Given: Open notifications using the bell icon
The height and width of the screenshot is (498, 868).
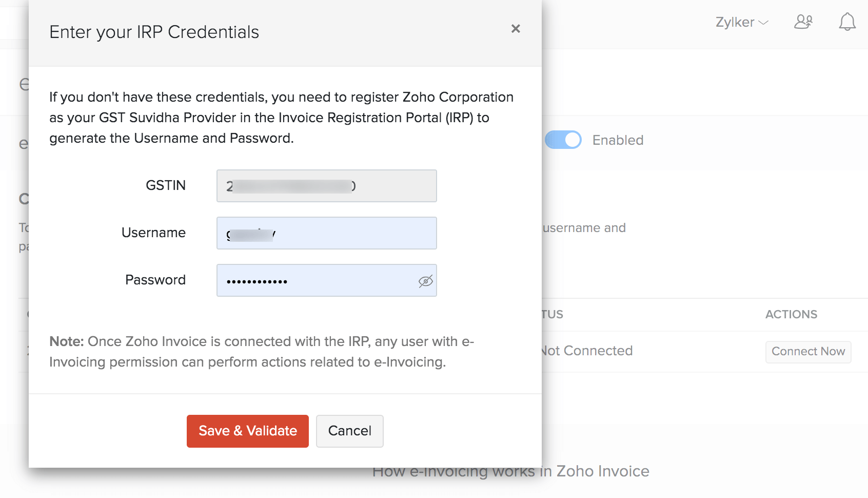Looking at the screenshot, I should [x=847, y=22].
